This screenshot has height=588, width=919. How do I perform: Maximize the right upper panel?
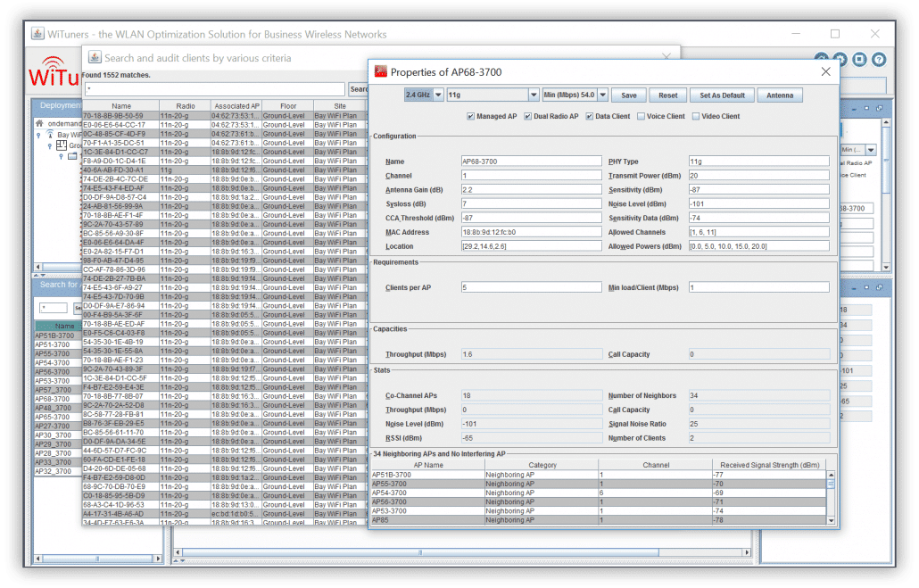(866, 109)
